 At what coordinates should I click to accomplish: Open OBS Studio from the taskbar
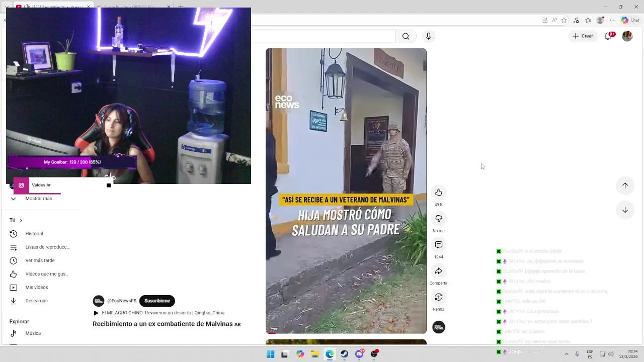(x=374, y=354)
